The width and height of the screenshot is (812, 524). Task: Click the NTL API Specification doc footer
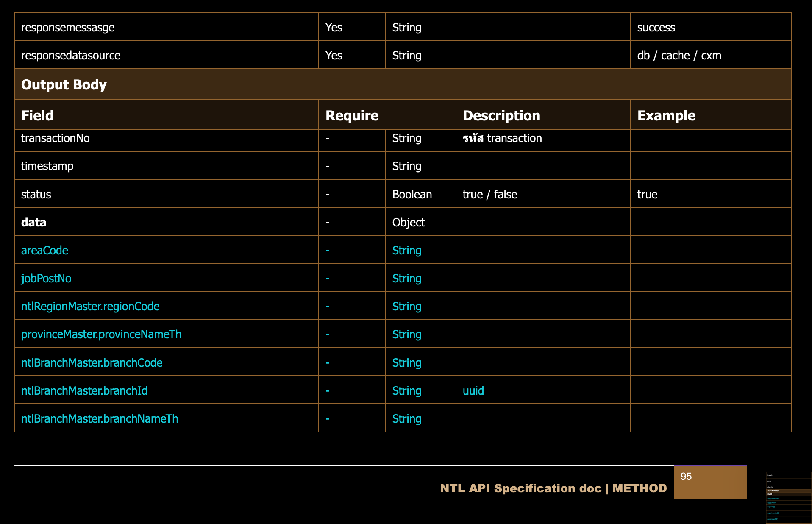[553, 488]
